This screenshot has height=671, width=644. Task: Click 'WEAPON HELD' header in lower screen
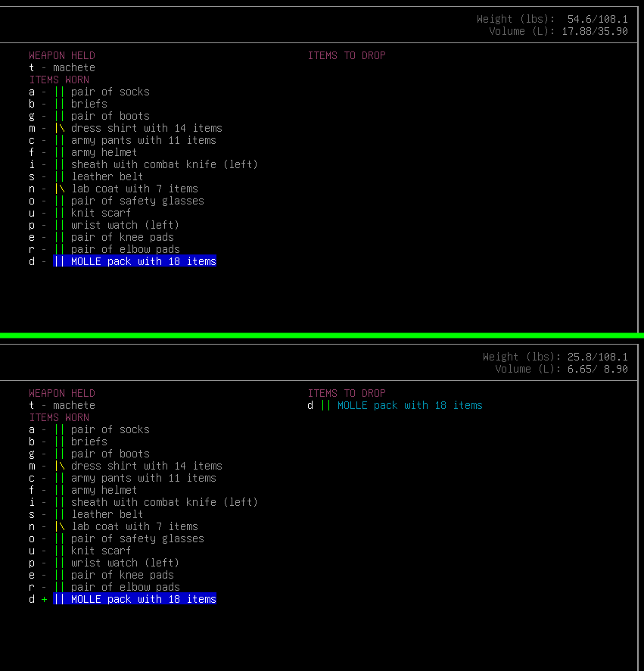point(62,393)
